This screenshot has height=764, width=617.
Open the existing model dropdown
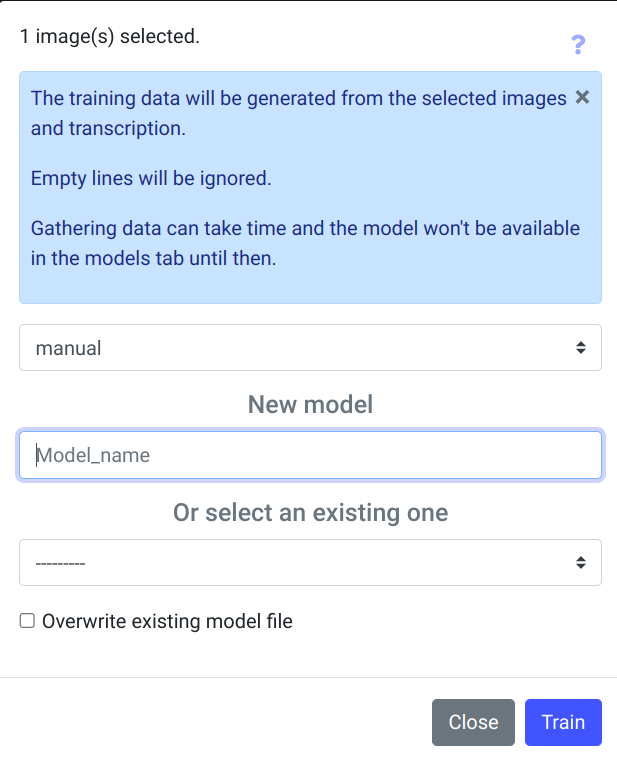tap(310, 563)
